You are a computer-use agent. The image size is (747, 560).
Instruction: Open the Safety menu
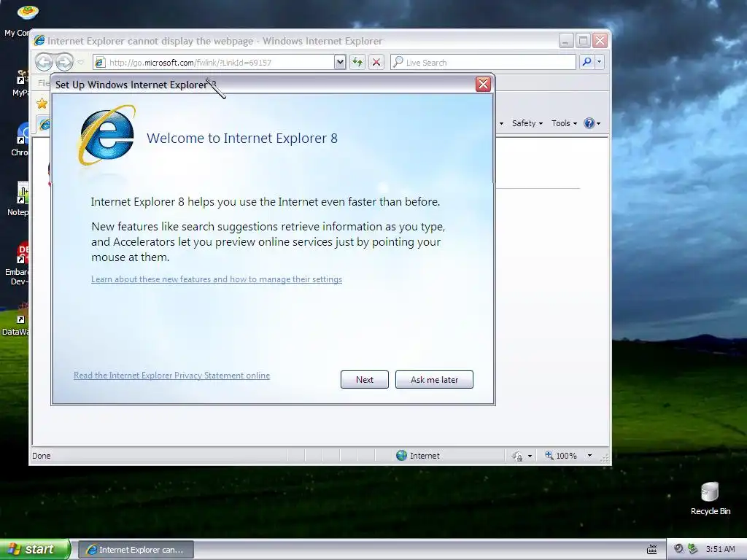click(x=527, y=123)
